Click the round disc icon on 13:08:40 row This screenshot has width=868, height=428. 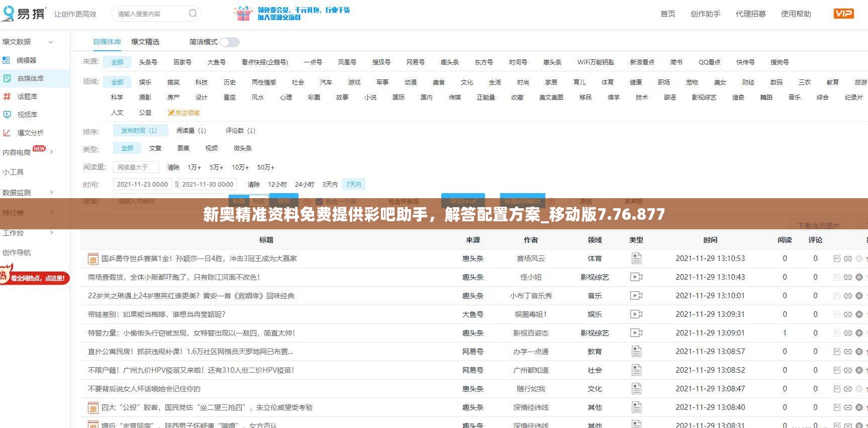click(859, 407)
